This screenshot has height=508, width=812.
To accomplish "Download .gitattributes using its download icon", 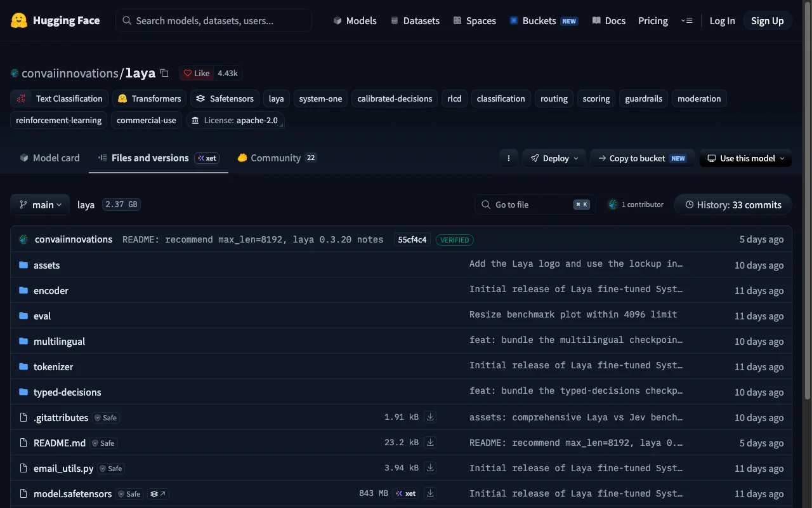I will tap(430, 417).
